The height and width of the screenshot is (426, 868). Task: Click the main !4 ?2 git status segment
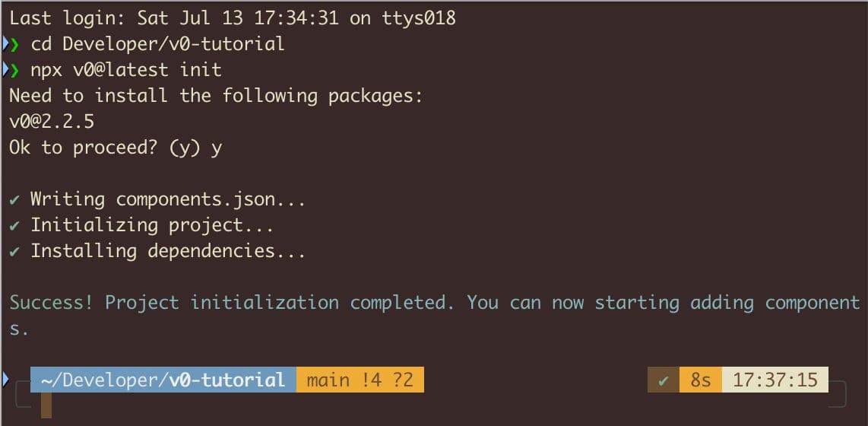360,380
